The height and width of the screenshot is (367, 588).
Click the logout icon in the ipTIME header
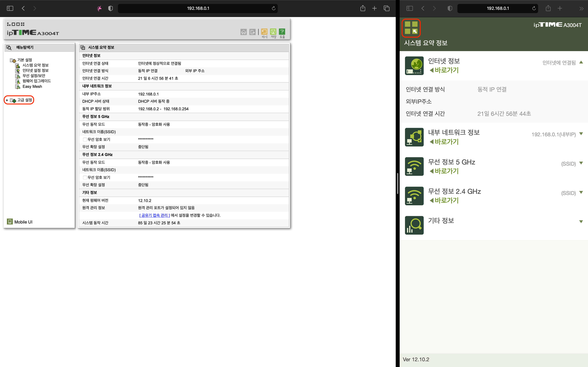pos(252,32)
